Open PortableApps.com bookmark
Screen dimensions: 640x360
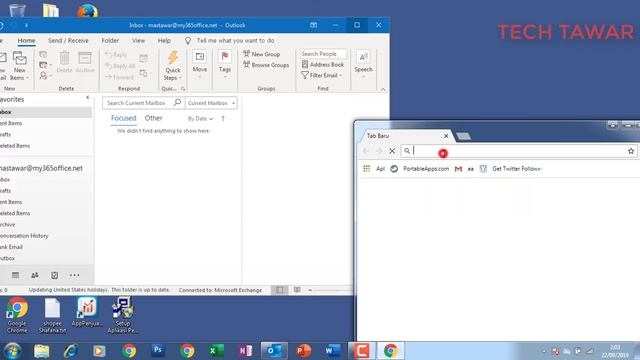420,169
